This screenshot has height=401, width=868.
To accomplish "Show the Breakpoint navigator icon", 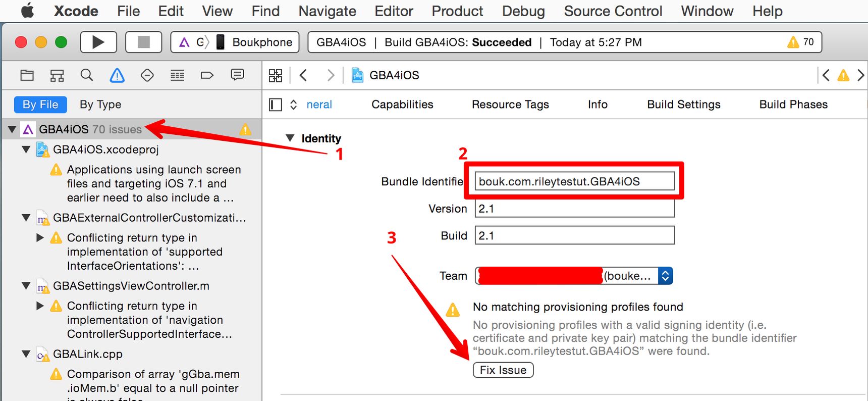I will 207,75.
